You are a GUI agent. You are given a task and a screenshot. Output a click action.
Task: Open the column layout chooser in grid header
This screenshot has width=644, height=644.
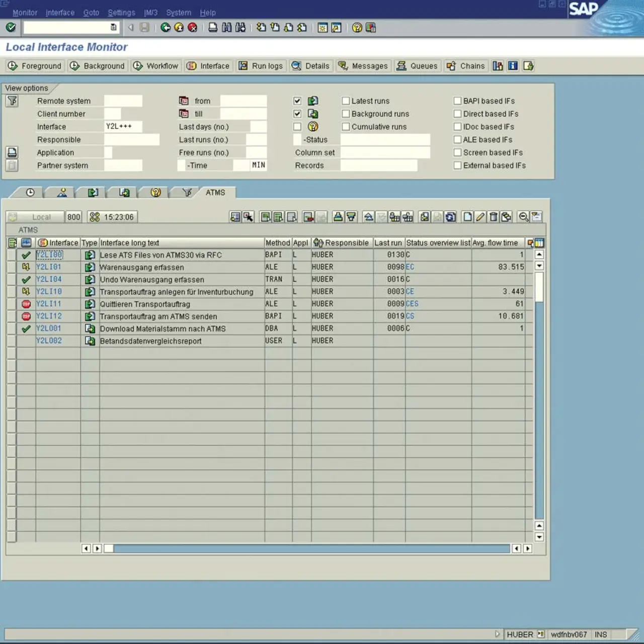pyautogui.click(x=539, y=243)
